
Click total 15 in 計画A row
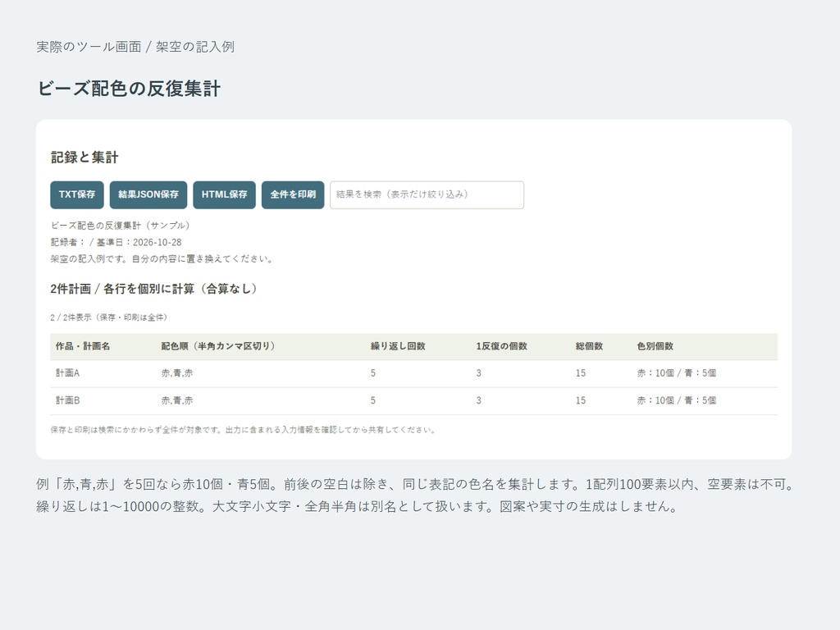coord(581,373)
